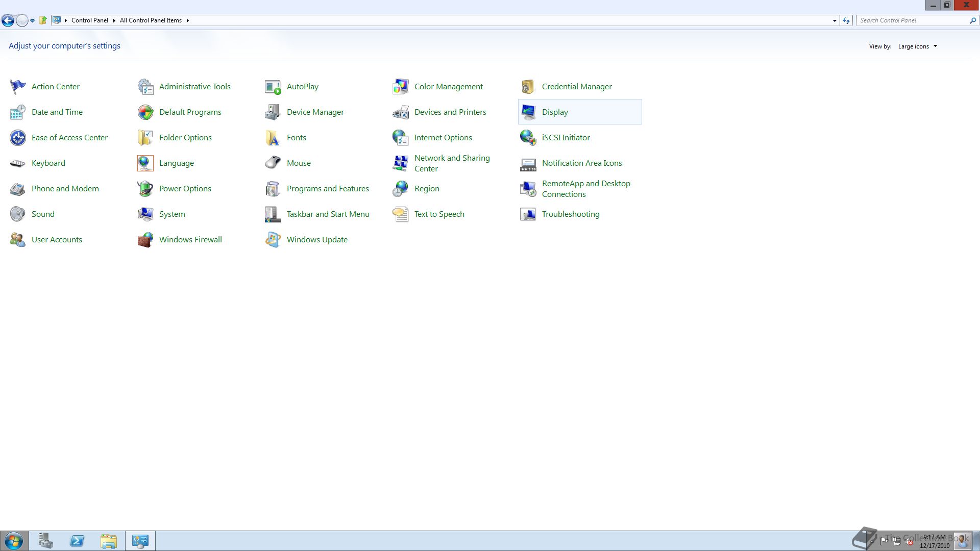This screenshot has height=551, width=980.
Task: Click the Date and Time calendar icon
Action: tap(18, 112)
